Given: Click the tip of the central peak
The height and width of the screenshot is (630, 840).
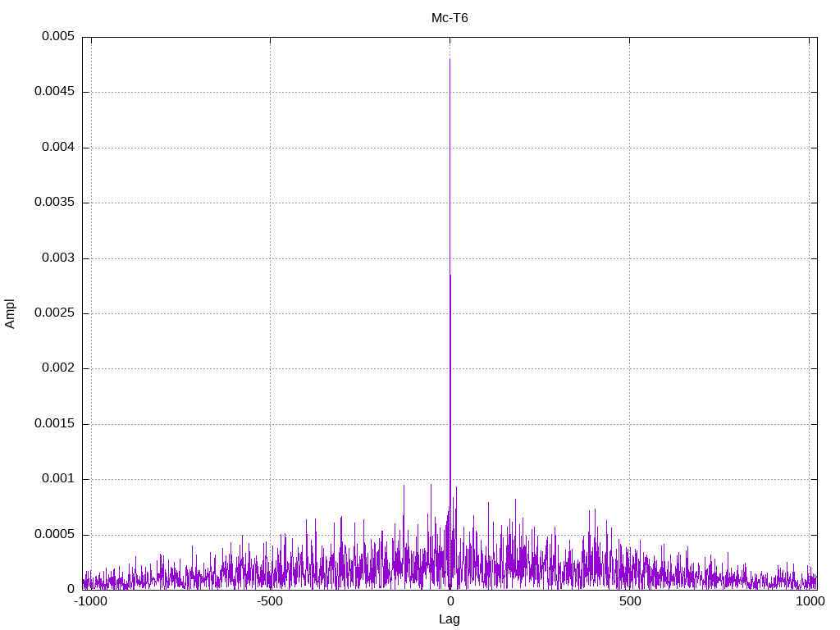Looking at the screenshot, I should click(x=450, y=60).
